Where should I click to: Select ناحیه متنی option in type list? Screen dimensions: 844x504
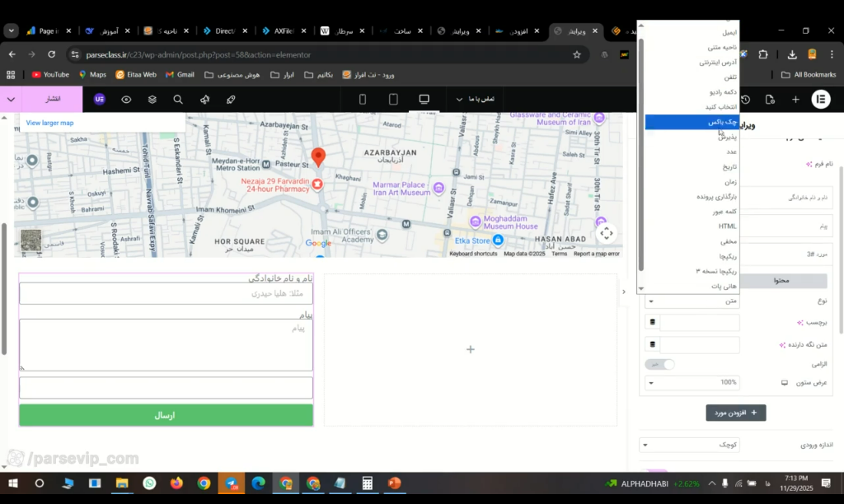point(692,47)
